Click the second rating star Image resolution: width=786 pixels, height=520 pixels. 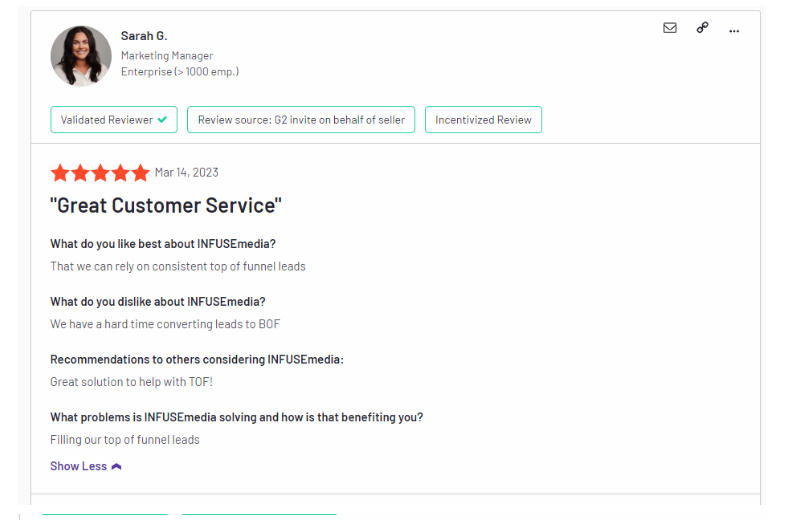coord(80,173)
